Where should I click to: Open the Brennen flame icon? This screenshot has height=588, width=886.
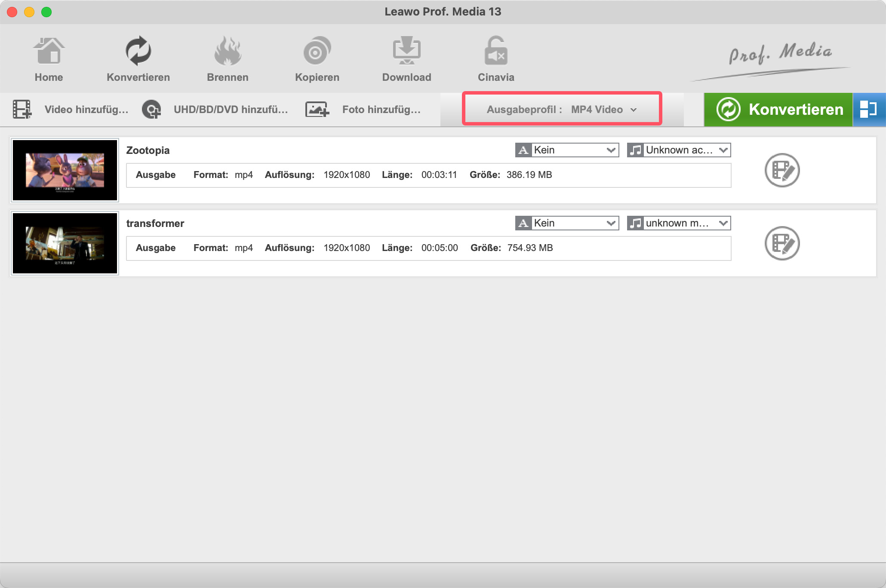[x=228, y=51]
